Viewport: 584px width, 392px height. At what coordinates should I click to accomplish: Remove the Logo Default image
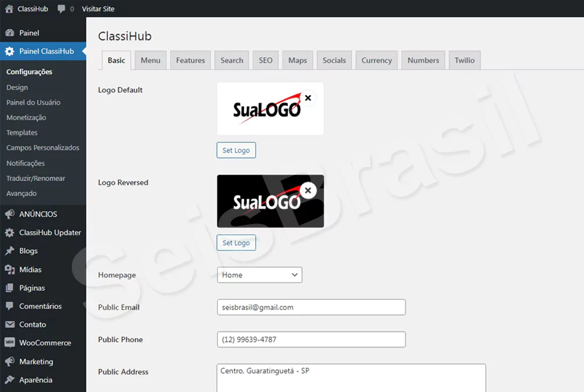point(308,98)
